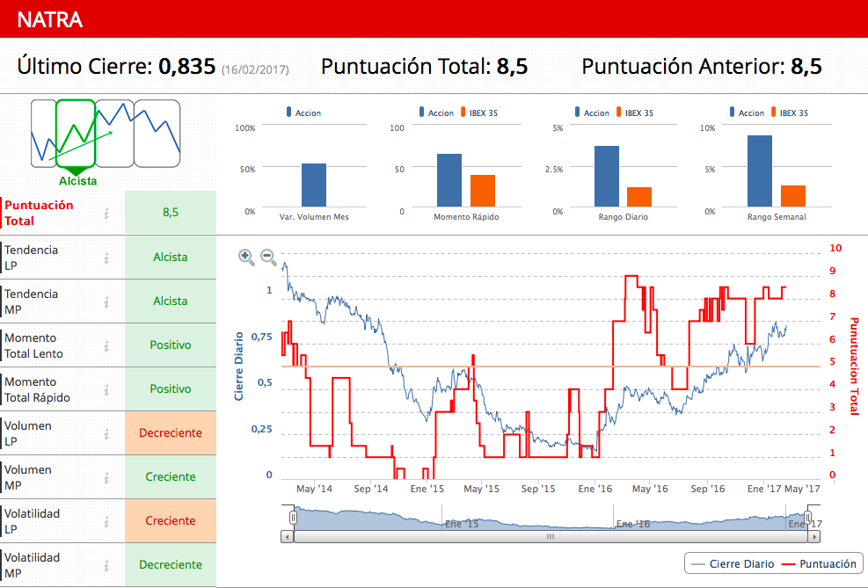Open info icon for Volatilidad LP

[x=106, y=521]
